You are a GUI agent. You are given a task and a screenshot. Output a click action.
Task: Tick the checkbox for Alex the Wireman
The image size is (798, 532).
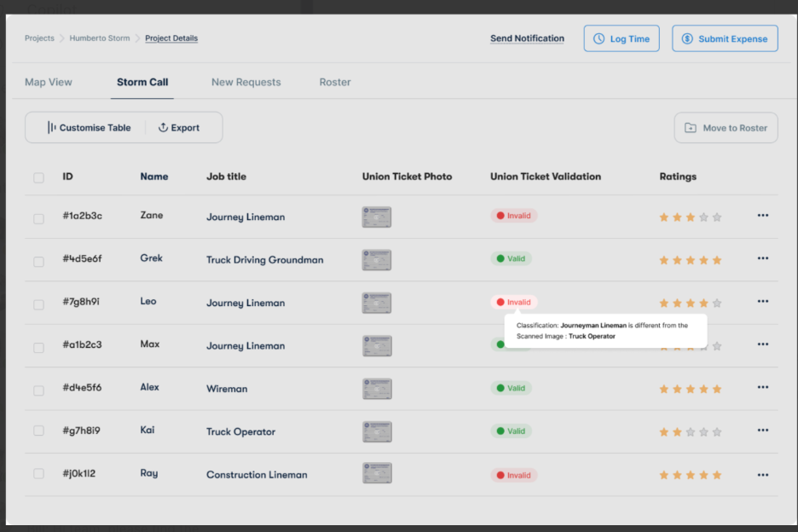pos(38,390)
